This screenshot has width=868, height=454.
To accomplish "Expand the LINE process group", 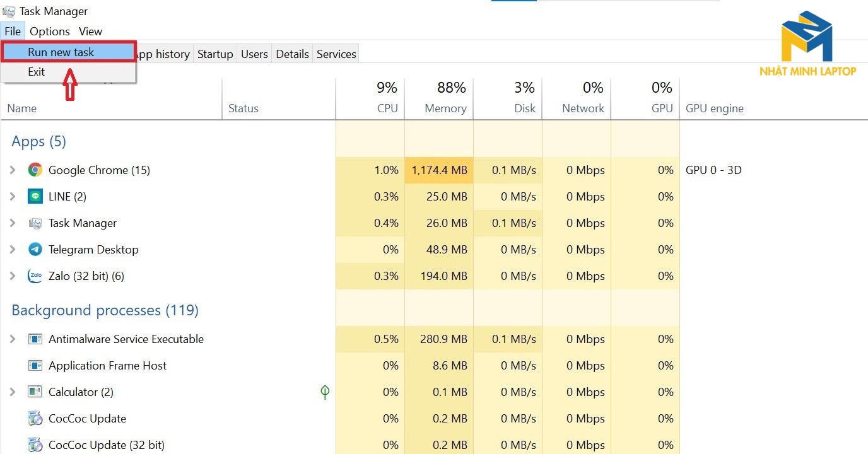I will [x=12, y=196].
